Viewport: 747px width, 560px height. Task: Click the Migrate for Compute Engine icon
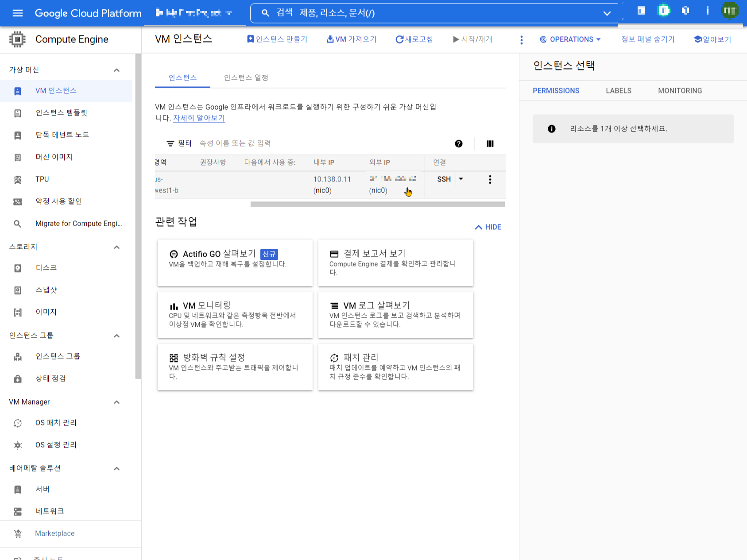coord(18,224)
